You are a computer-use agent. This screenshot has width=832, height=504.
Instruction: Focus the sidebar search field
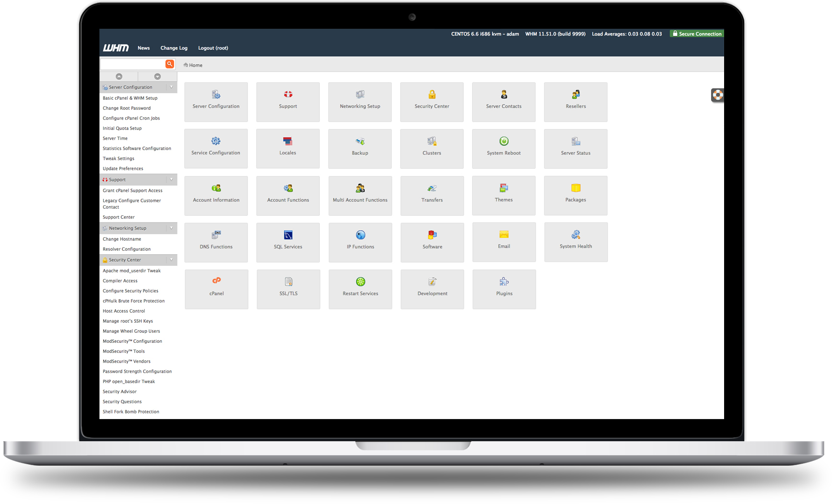pos(132,64)
